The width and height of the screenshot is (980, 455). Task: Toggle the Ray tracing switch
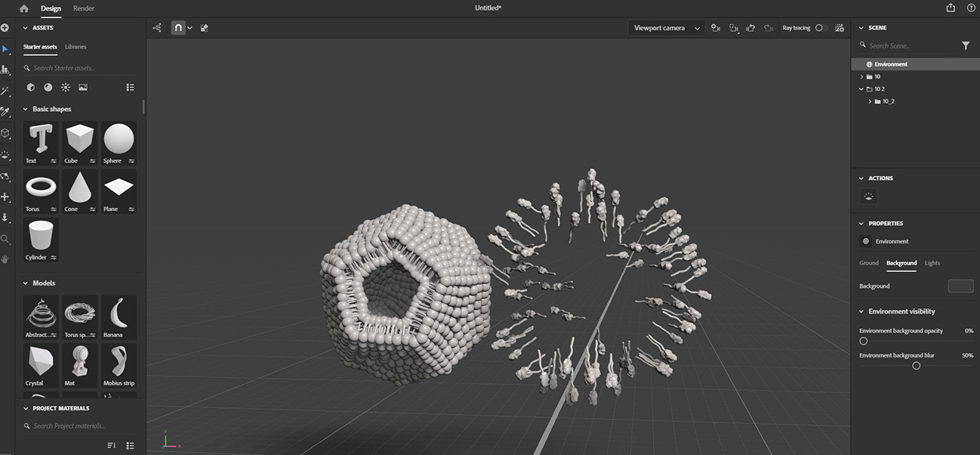pos(821,28)
